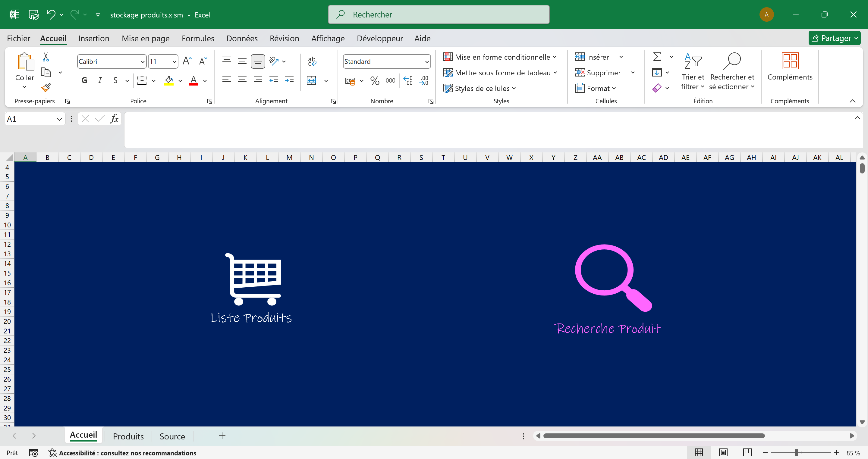
Task: Open the Formules ribbon tab
Action: (x=198, y=38)
